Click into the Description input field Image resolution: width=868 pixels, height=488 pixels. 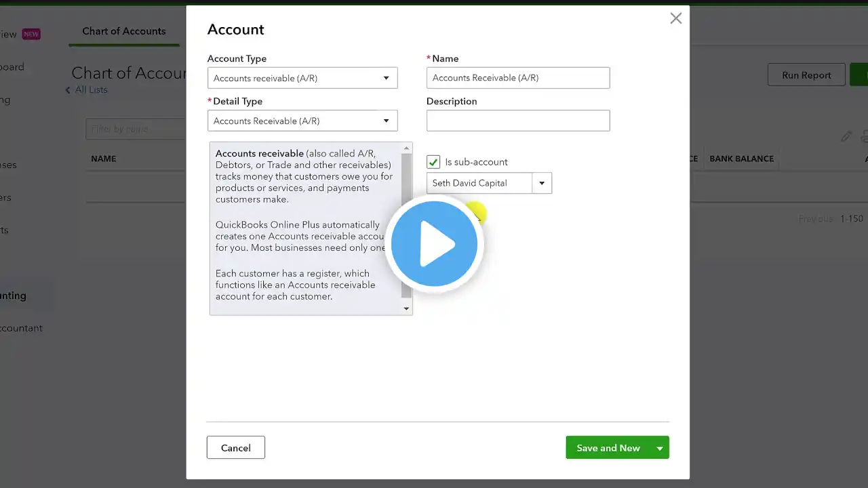pos(518,121)
